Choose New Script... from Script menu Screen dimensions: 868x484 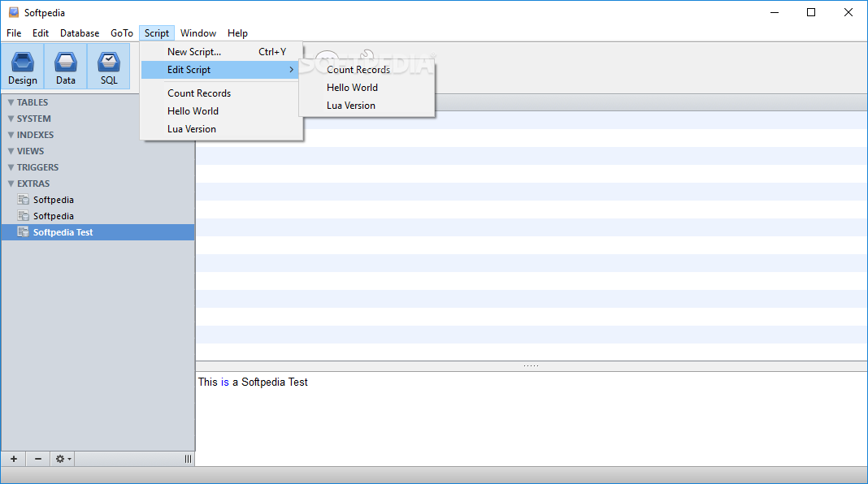(221, 52)
